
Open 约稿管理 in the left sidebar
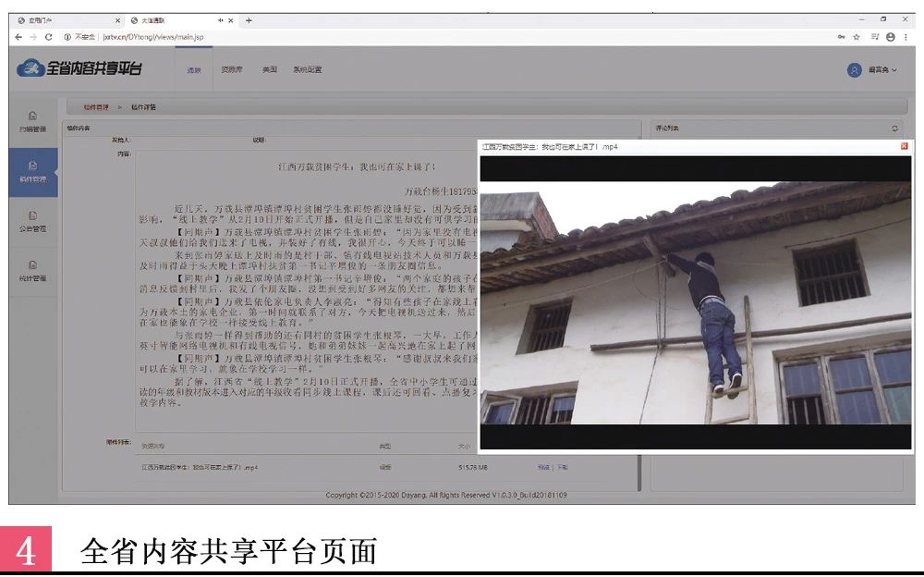33,122
